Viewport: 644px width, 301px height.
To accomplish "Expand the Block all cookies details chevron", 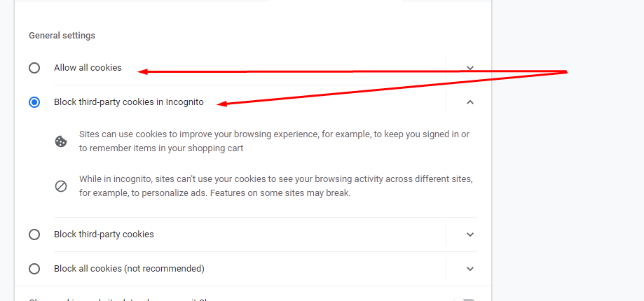I will tap(470, 269).
